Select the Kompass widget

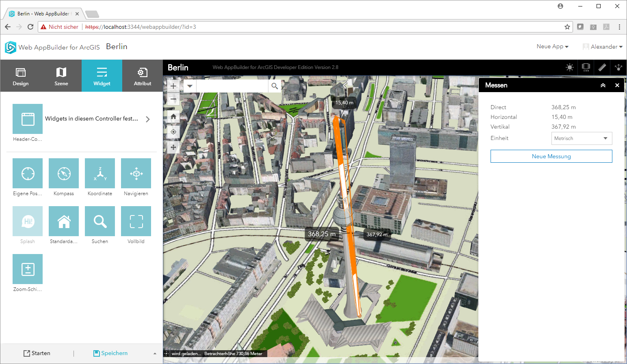pyautogui.click(x=64, y=173)
